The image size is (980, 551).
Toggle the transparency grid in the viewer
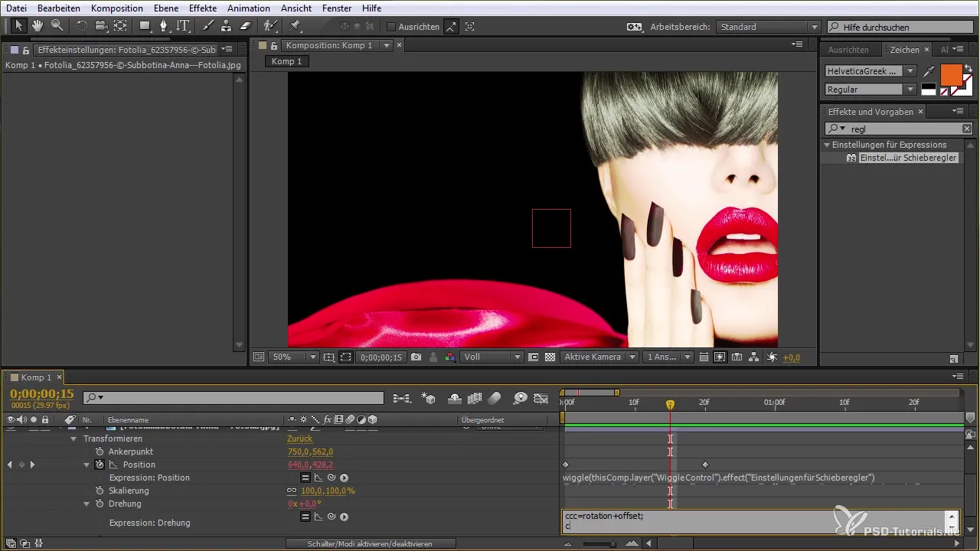(550, 357)
